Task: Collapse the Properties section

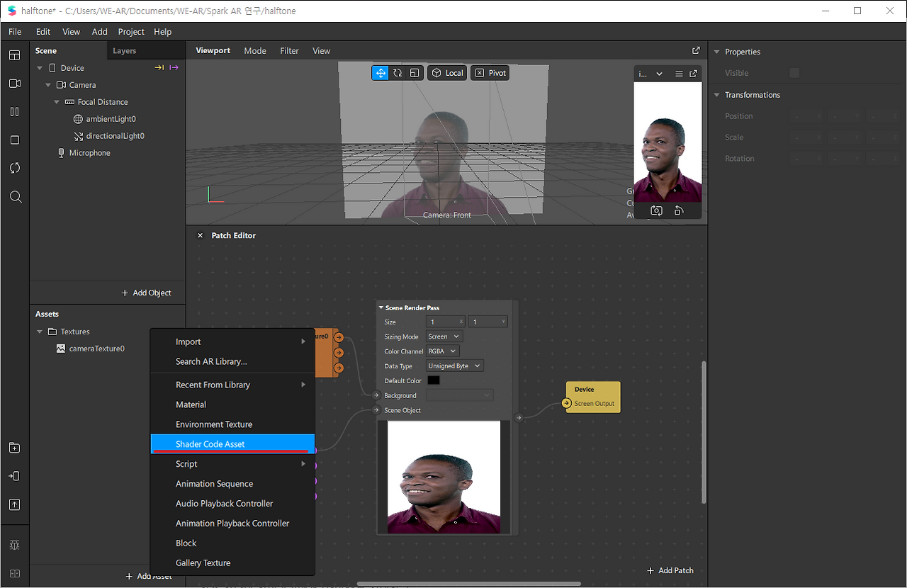Action: (716, 52)
